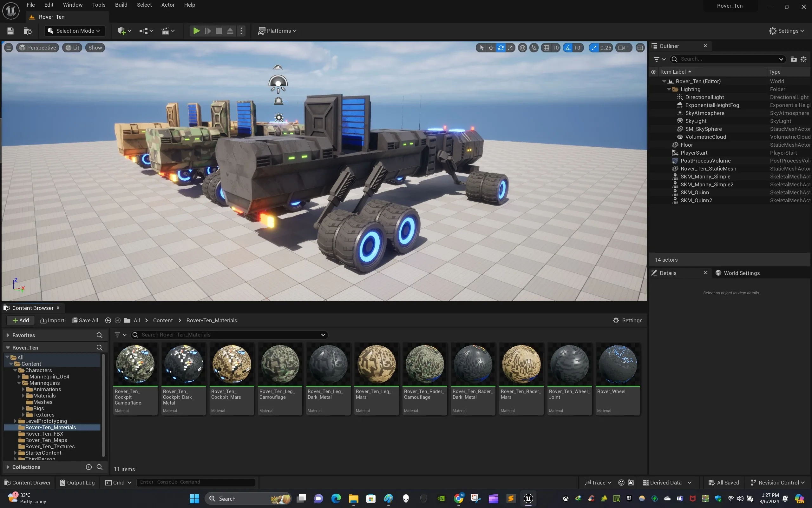Click the Stop playback button

pyautogui.click(x=219, y=31)
